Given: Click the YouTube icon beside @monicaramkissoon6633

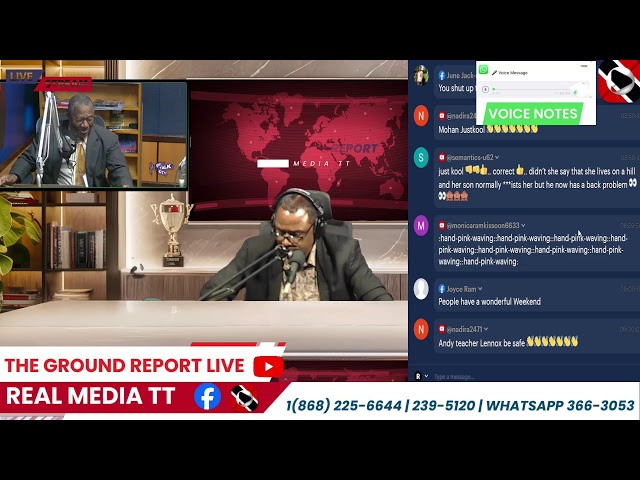Looking at the screenshot, I should coord(442,225).
